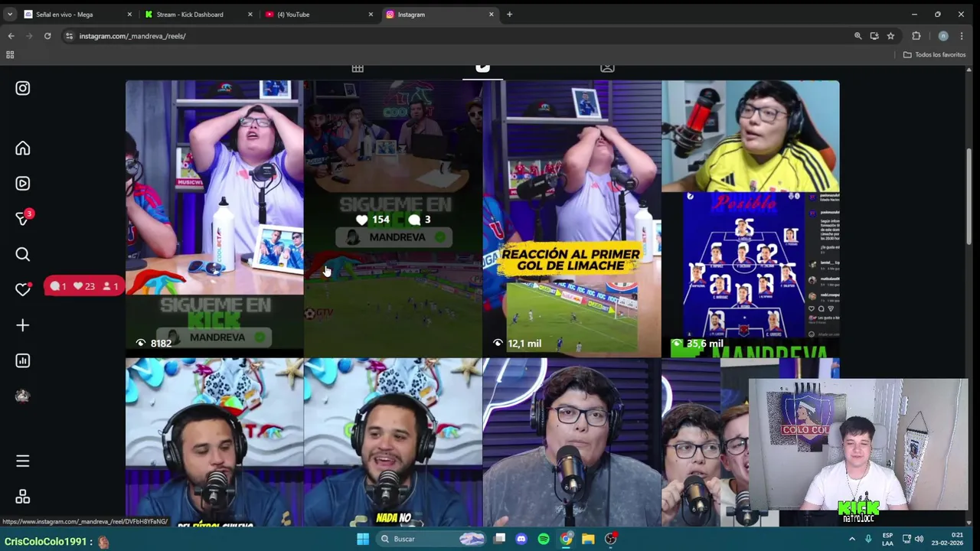Image resolution: width=980 pixels, height=551 pixels.
Task: Click the Chrome back arrow
Action: (x=11, y=36)
